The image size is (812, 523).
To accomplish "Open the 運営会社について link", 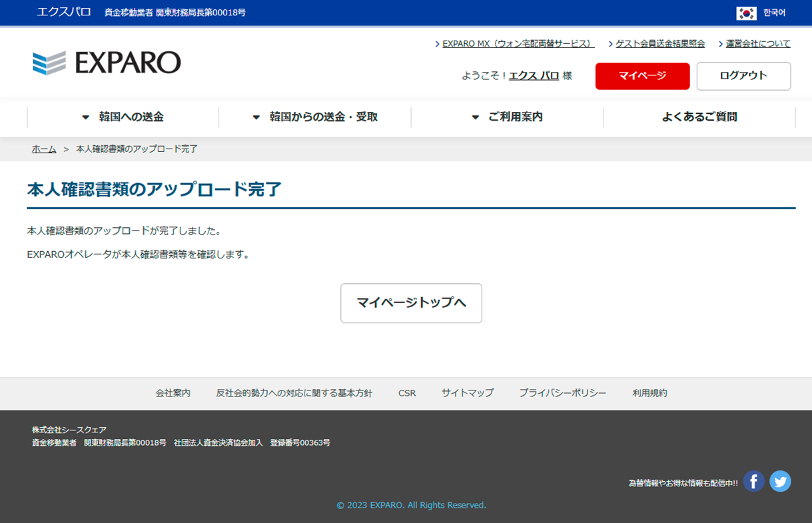I will pos(758,44).
